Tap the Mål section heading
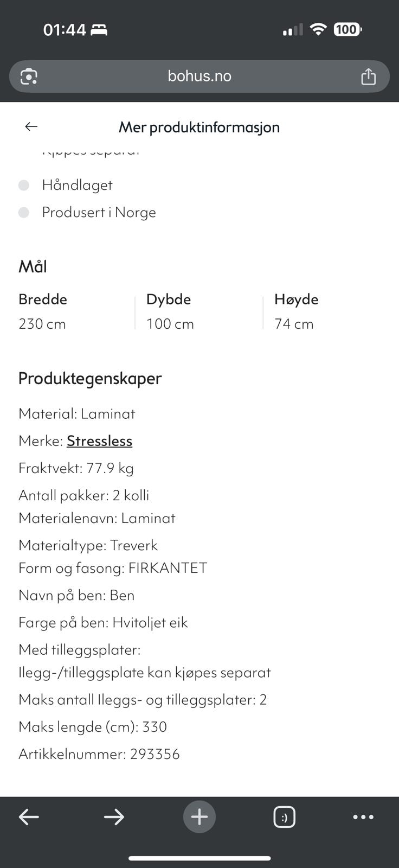 tap(33, 266)
